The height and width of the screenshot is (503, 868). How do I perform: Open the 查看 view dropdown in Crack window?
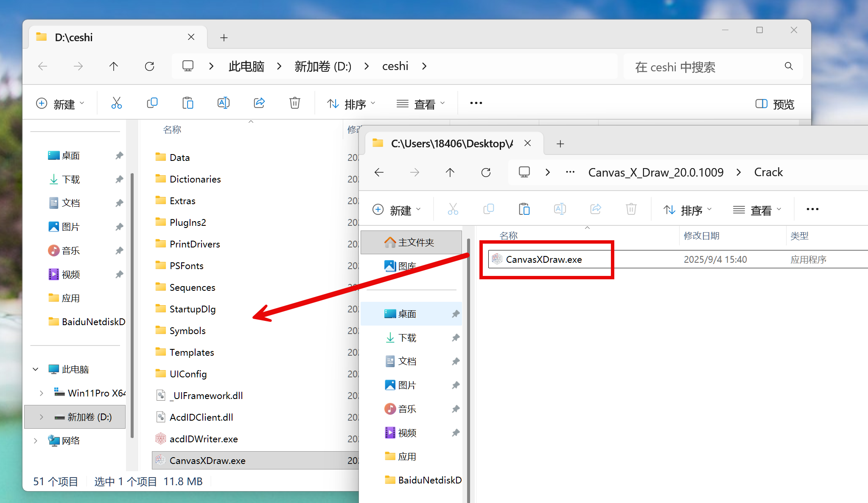tap(757, 210)
